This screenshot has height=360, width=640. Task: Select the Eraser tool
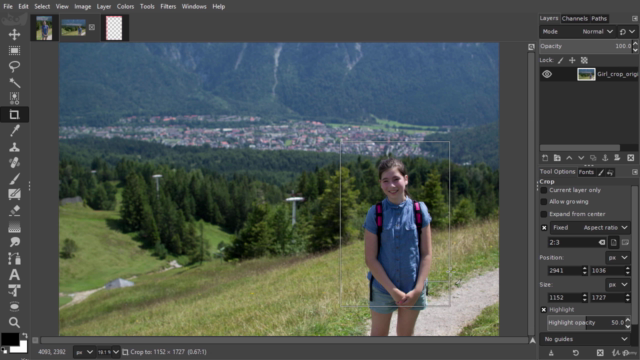[14, 211]
